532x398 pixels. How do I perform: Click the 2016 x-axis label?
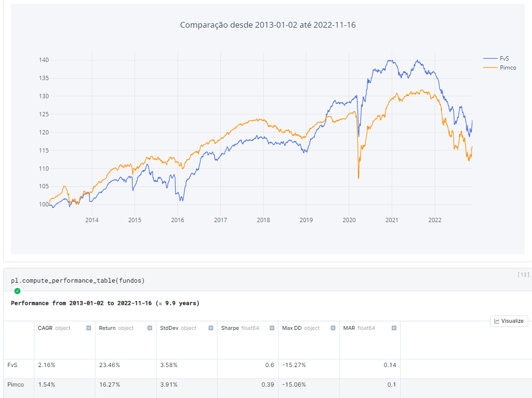pos(177,220)
